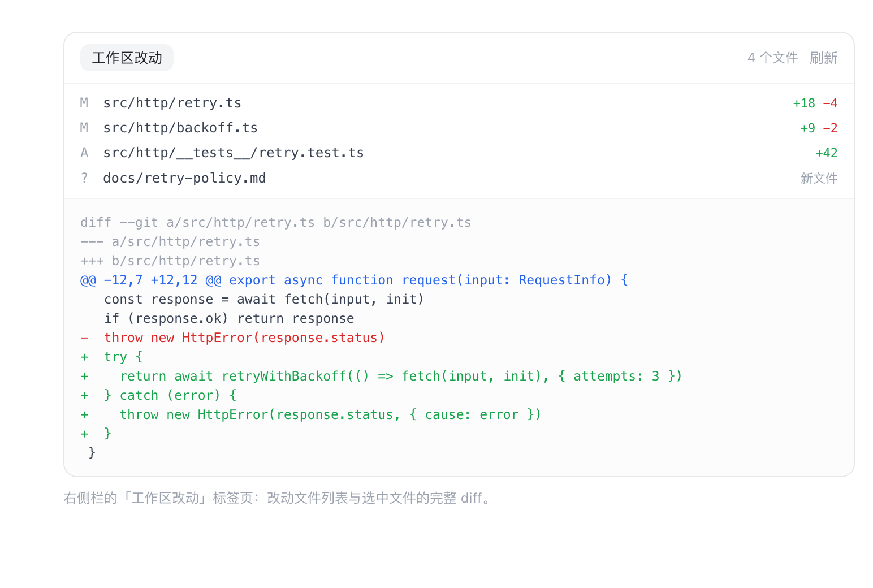Viewport: 873px width, 588px height.
Task: Click the A status of retry.test.ts
Action: [x=84, y=153]
